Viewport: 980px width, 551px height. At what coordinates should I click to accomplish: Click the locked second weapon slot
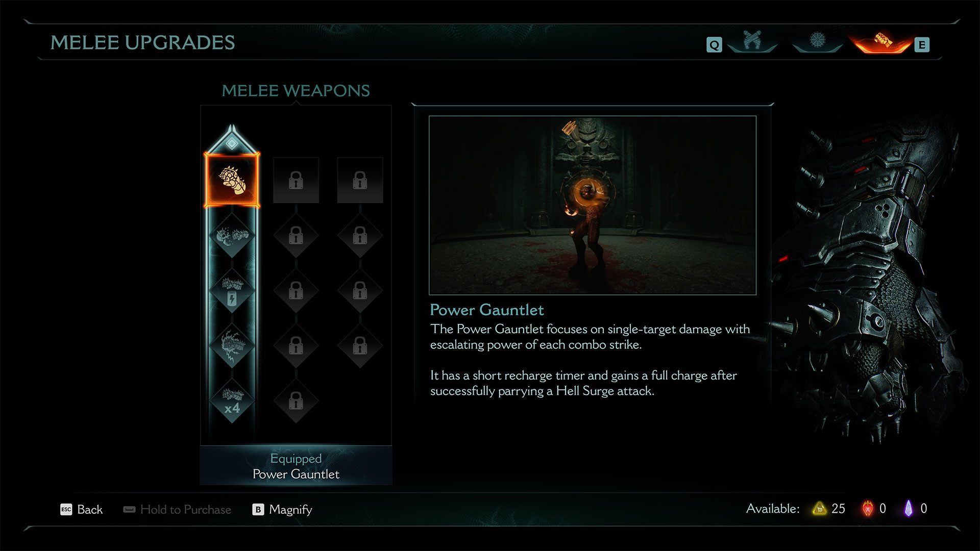296,181
